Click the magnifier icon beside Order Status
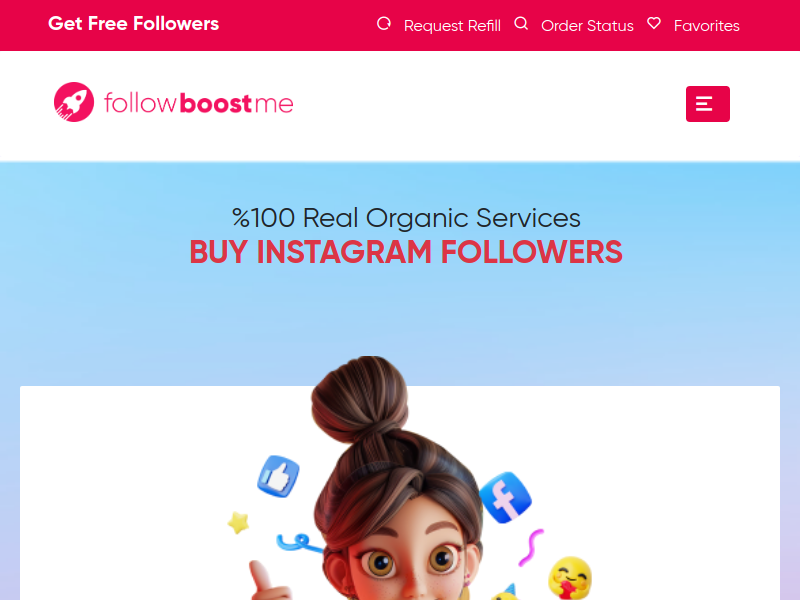This screenshot has width=800, height=600. pos(521,23)
